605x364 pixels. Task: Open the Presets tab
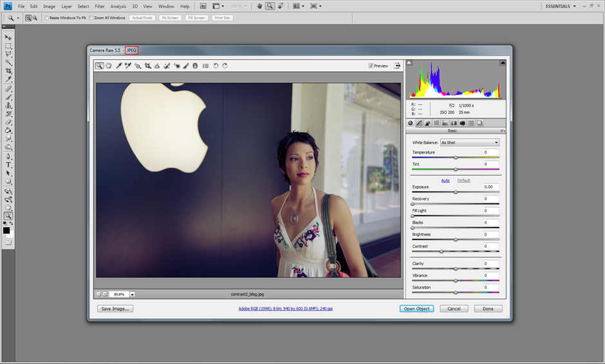coord(470,123)
